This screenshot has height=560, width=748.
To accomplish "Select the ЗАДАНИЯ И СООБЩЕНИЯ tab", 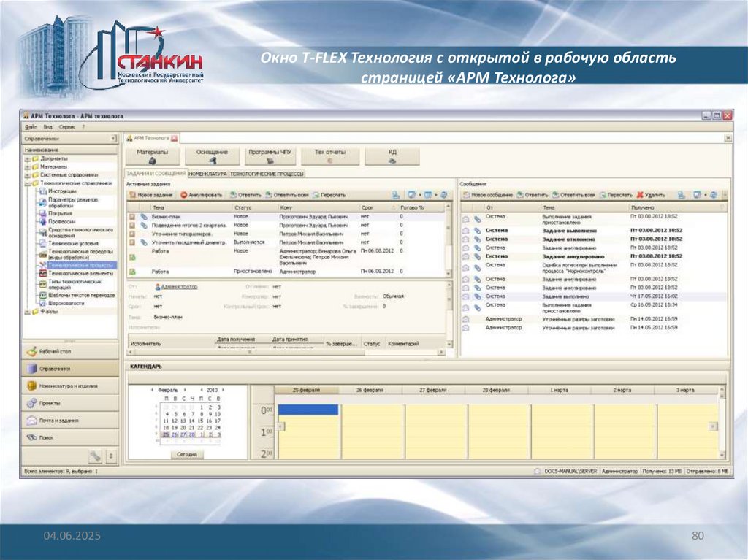I will [156, 174].
